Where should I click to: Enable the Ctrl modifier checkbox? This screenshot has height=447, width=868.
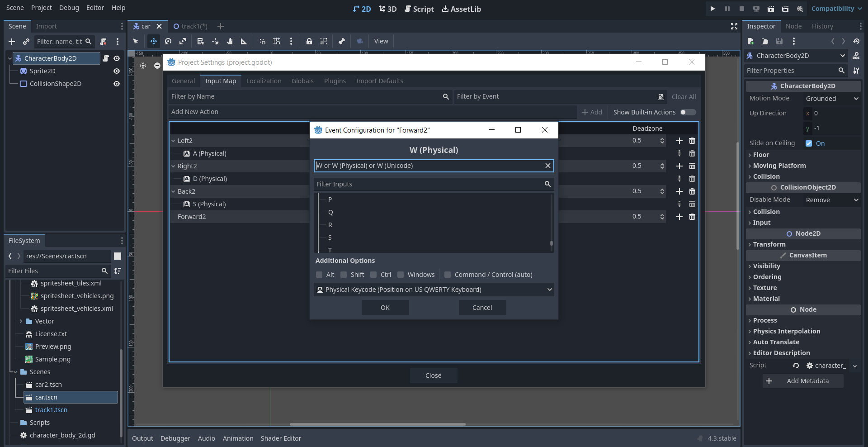click(x=373, y=275)
